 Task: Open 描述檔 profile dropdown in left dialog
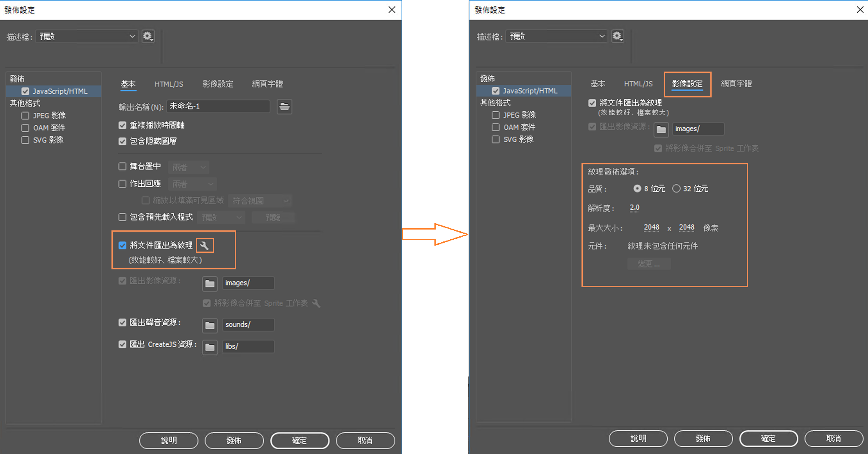pos(86,36)
